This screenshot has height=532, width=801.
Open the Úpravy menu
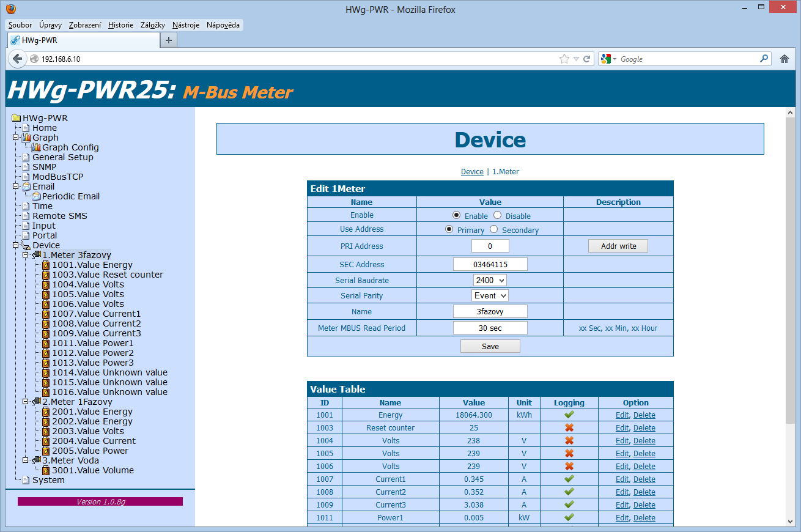pyautogui.click(x=50, y=25)
